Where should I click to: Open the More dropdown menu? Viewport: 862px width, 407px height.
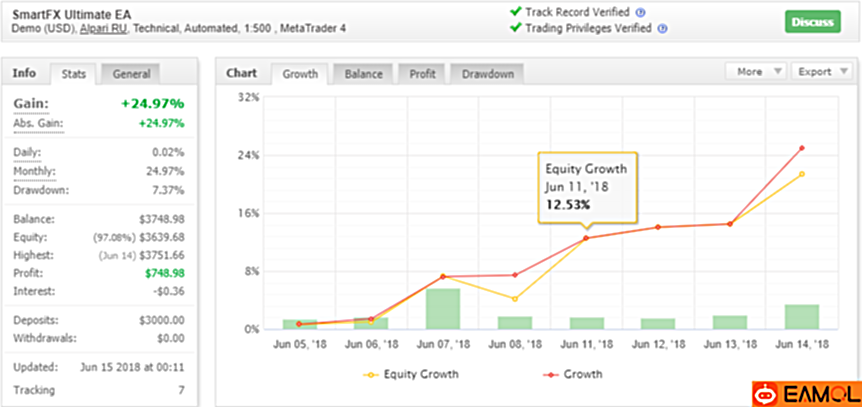[x=756, y=72]
